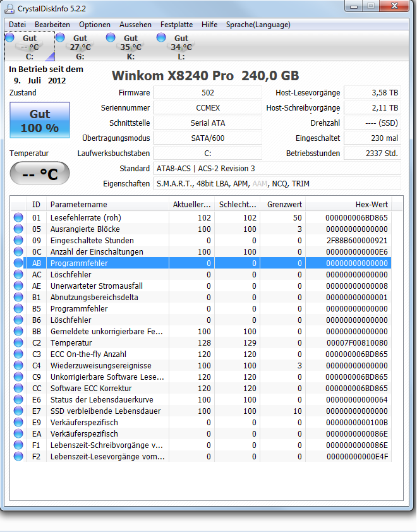Click status orb of the AC Löschfehler row

pos(18,274)
